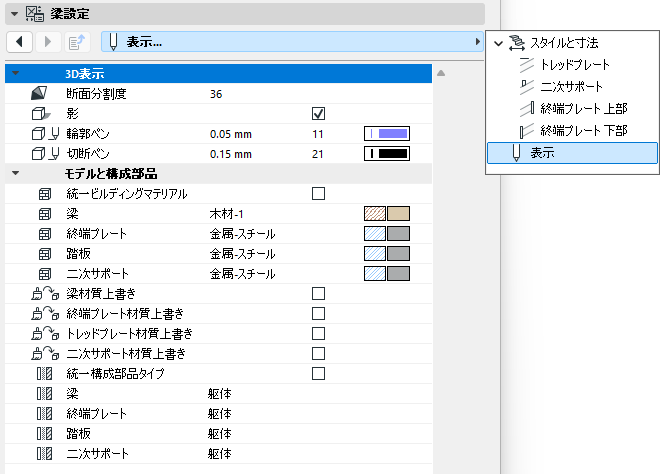Go back with the left arrow button
665x474 pixels.
tap(20, 42)
